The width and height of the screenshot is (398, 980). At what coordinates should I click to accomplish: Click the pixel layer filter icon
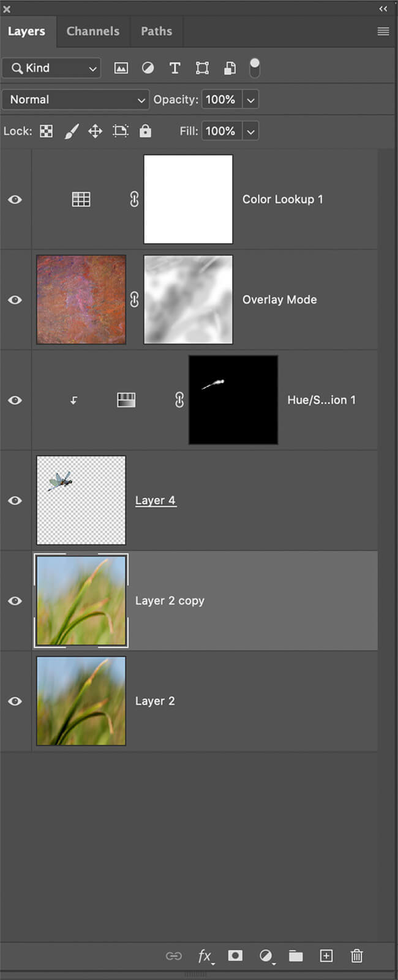[121, 68]
